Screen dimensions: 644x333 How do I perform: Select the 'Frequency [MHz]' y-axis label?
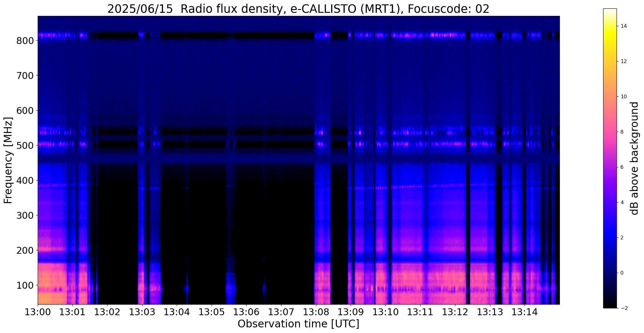click(x=8, y=160)
